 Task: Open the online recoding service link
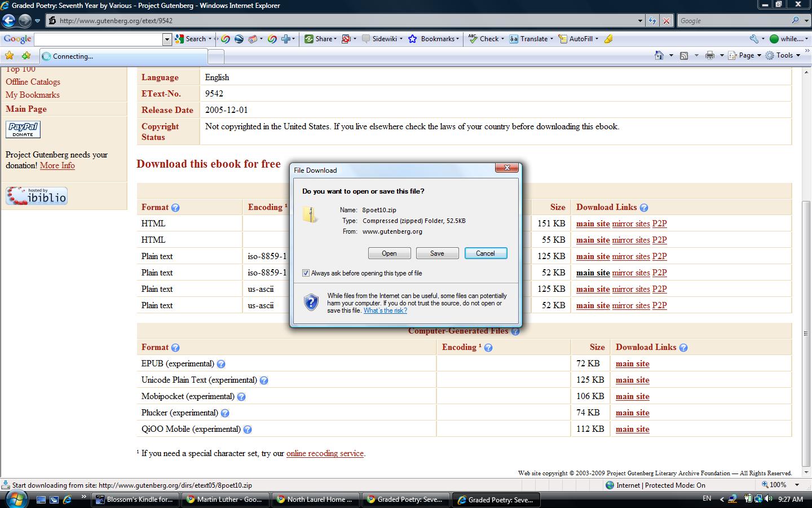(325, 453)
